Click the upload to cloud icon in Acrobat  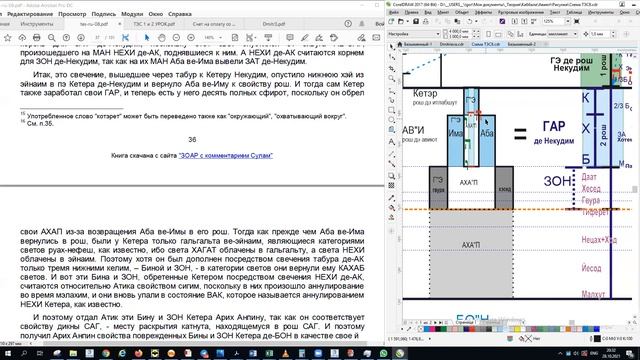22,38
